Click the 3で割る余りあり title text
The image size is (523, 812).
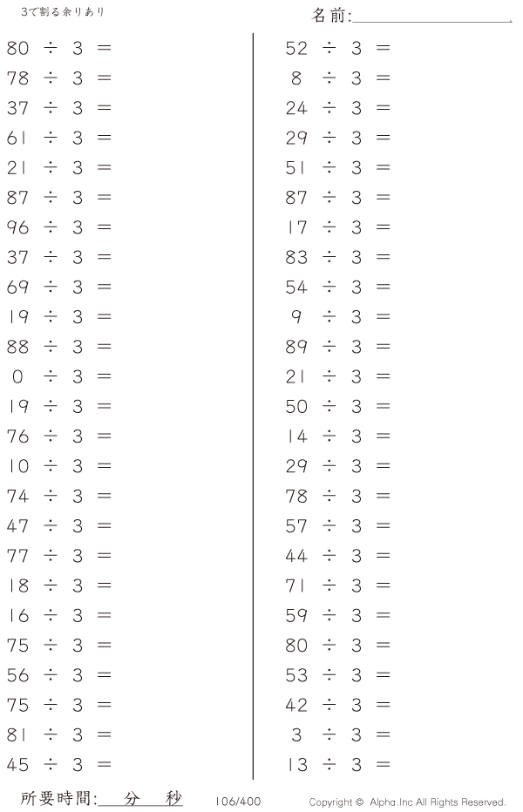[62, 11]
